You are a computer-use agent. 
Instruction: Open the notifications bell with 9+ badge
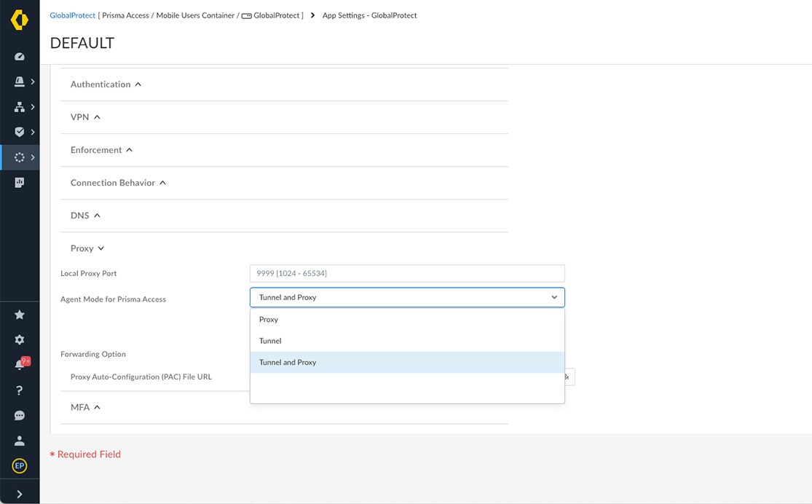(20, 364)
